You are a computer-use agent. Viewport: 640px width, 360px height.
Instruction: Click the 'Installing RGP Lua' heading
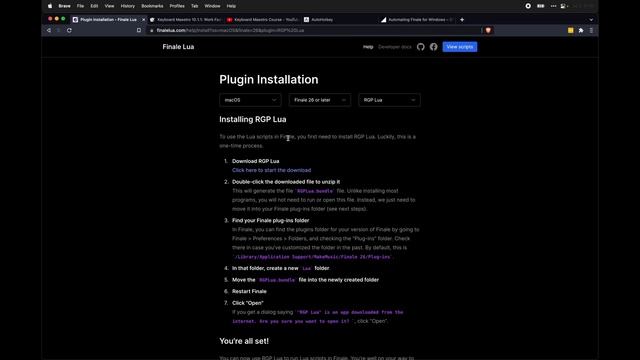pyautogui.click(x=253, y=120)
